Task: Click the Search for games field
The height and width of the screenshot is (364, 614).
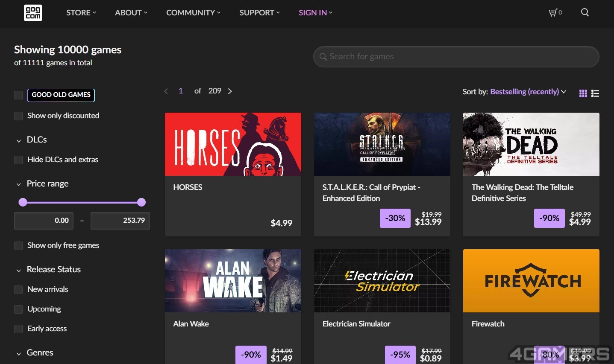Action: (456, 57)
